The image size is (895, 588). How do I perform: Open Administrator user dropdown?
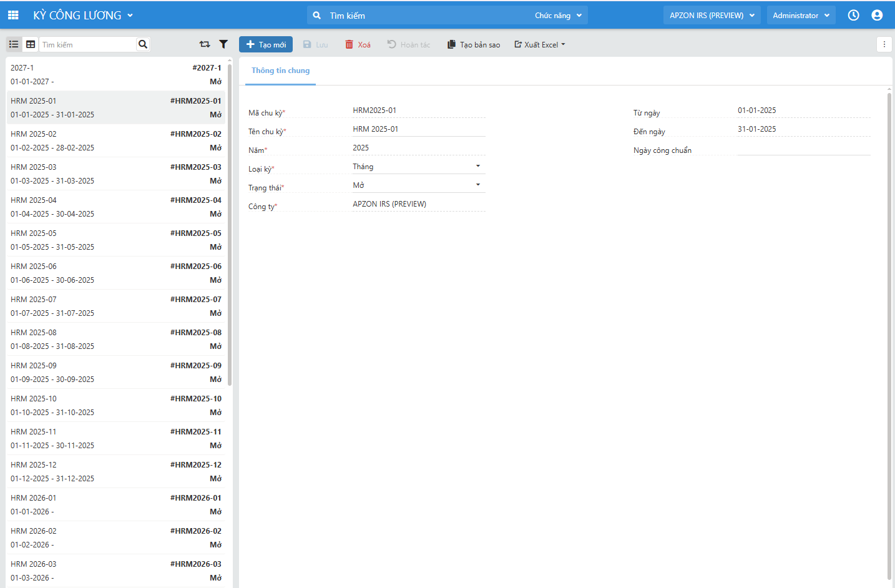pos(801,15)
